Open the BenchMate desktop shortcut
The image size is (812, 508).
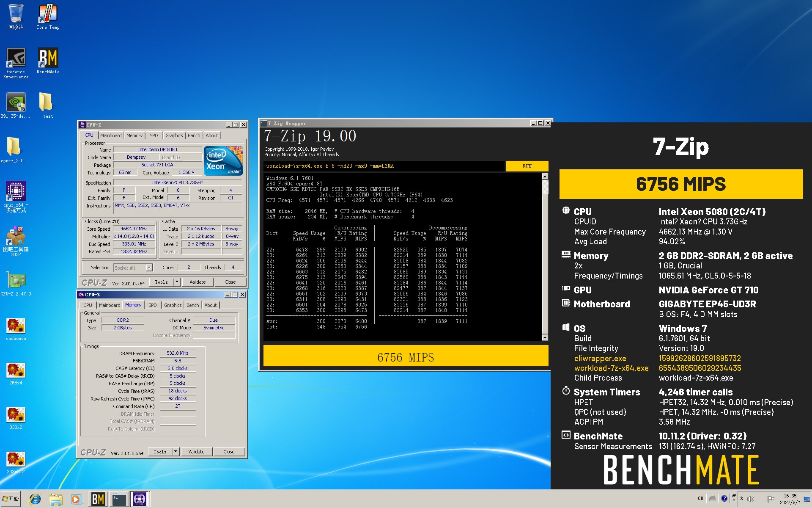[48, 61]
